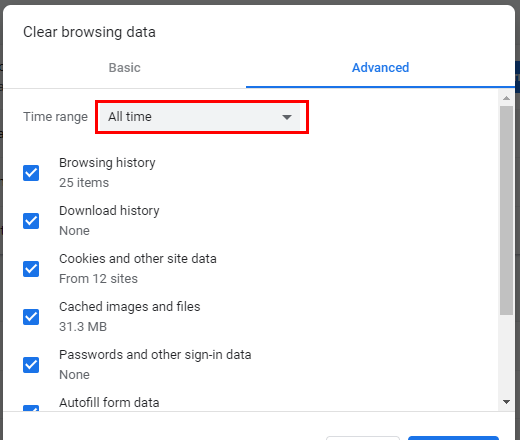
Task: Click the blue Clear data button
Action: click(x=453, y=438)
